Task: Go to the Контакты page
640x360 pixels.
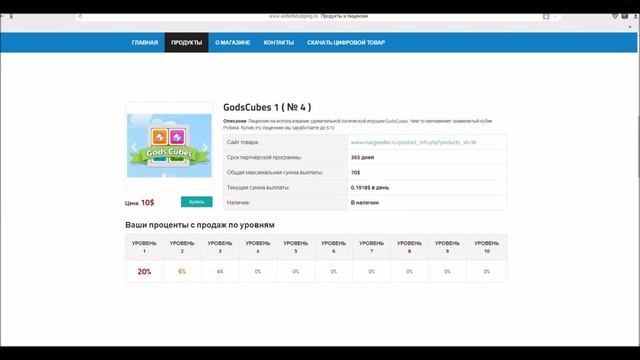Action: 279,42
